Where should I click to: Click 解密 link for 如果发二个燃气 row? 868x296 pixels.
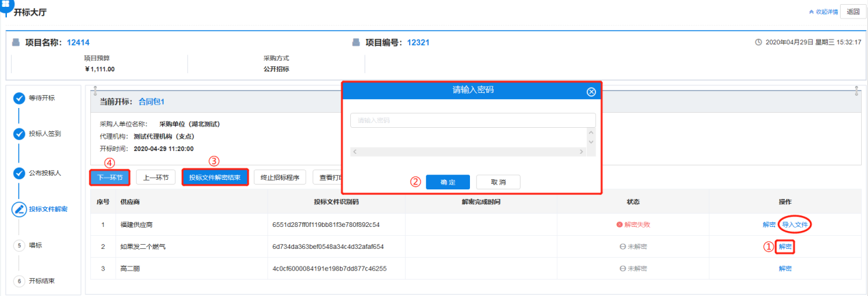[x=785, y=247]
